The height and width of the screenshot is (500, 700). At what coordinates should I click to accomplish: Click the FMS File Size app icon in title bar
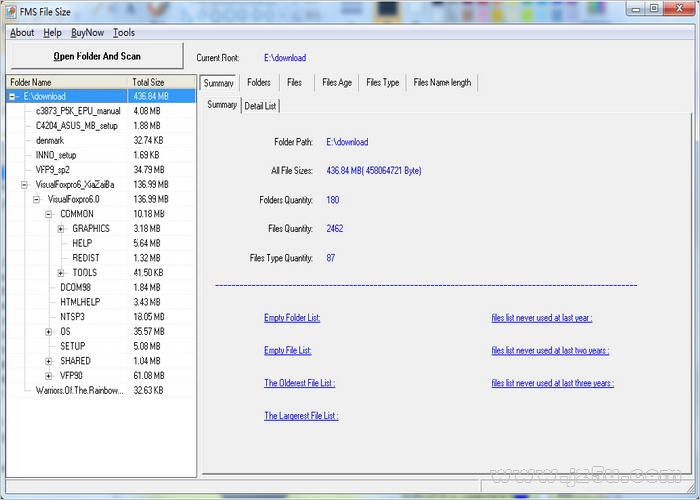[11, 12]
